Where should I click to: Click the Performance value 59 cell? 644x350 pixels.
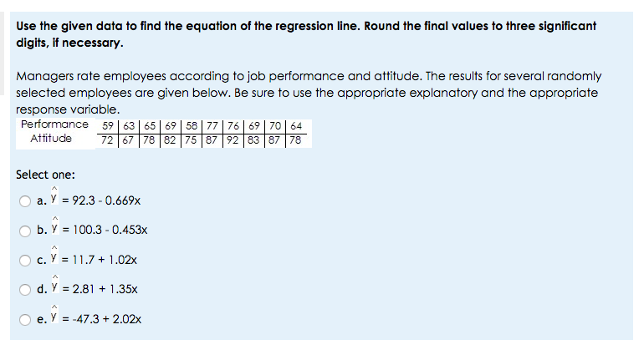tap(108, 126)
